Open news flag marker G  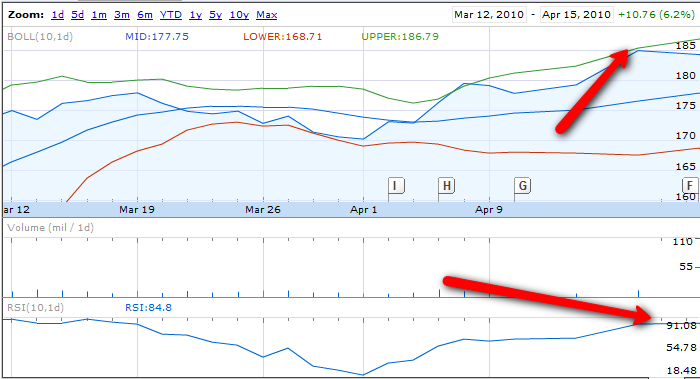coord(523,185)
